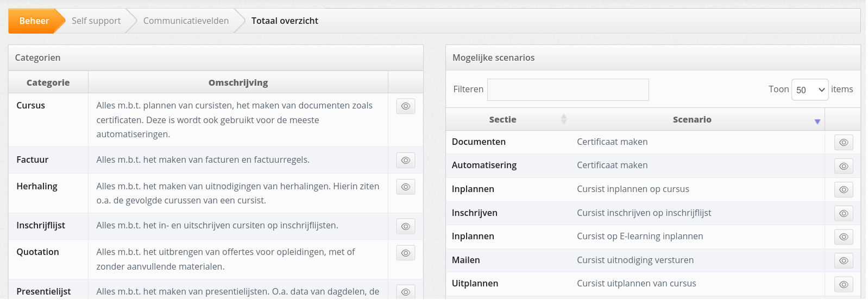
Task: Go to Beheer breadcrumb
Action: click(x=34, y=21)
